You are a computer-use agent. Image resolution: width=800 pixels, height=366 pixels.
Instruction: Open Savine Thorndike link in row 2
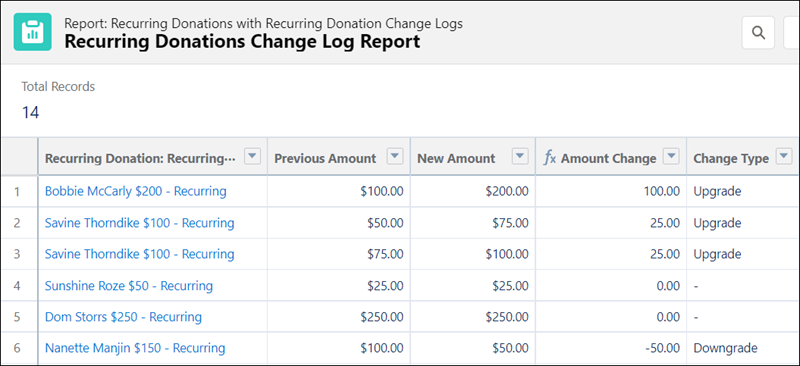139,223
